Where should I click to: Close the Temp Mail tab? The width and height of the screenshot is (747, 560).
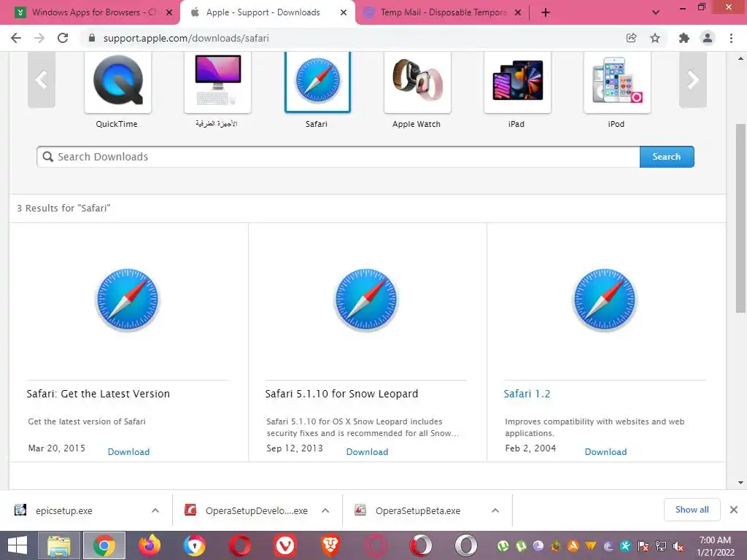click(x=518, y=13)
